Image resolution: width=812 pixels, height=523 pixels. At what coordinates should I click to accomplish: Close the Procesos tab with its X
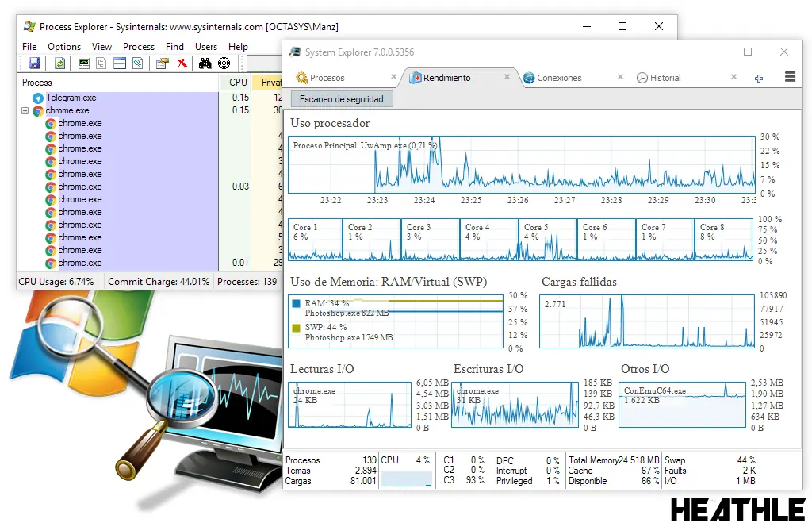pyautogui.click(x=393, y=77)
